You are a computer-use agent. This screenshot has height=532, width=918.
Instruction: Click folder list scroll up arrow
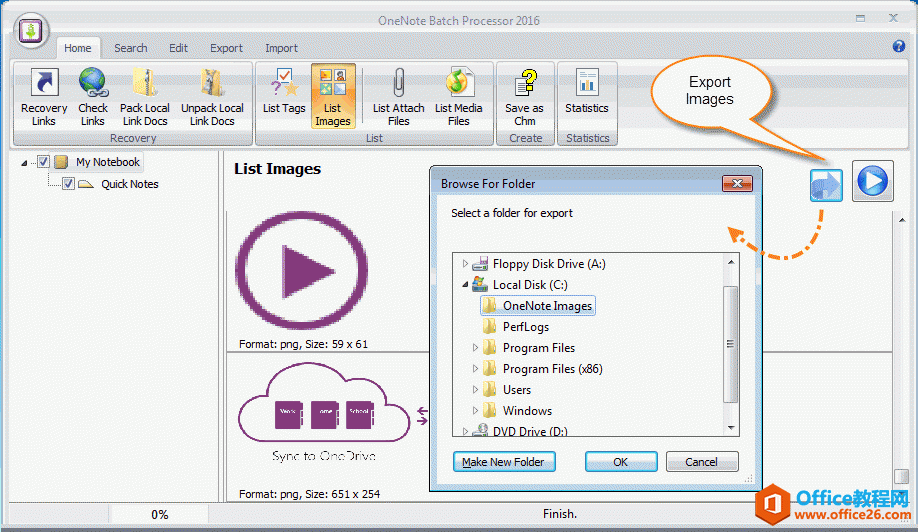pos(731,262)
